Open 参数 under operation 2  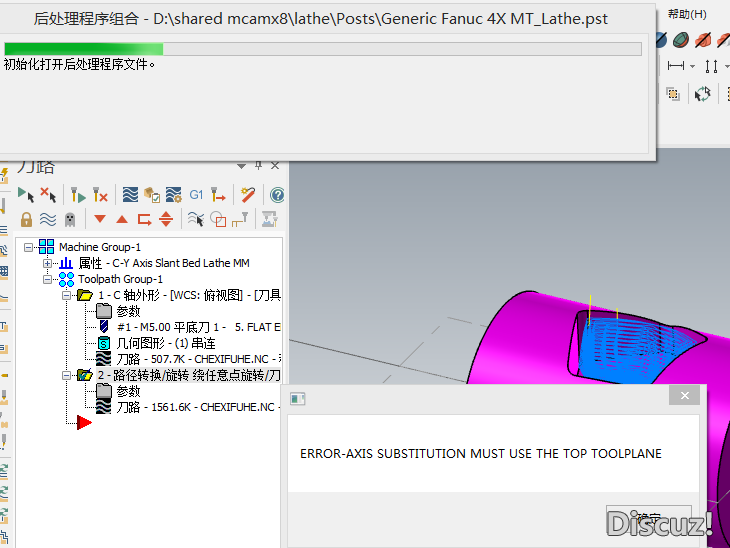tap(128, 391)
